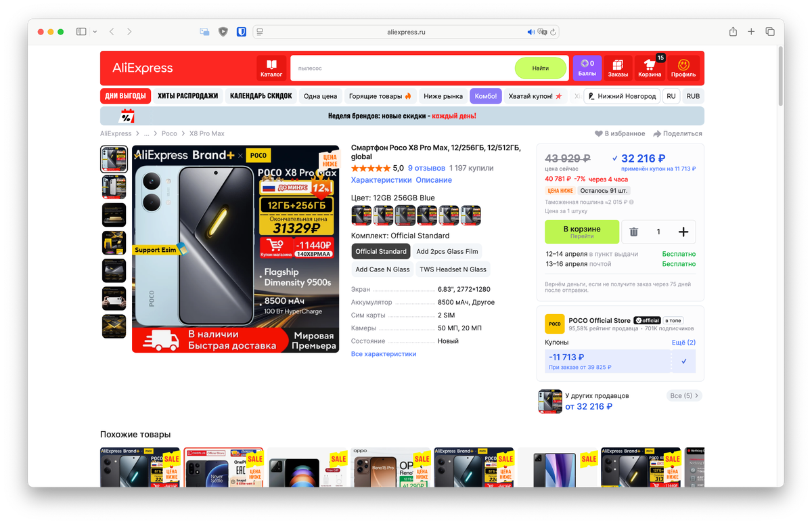Select third color variant swatch
The height and width of the screenshot is (524, 812).
click(405, 215)
